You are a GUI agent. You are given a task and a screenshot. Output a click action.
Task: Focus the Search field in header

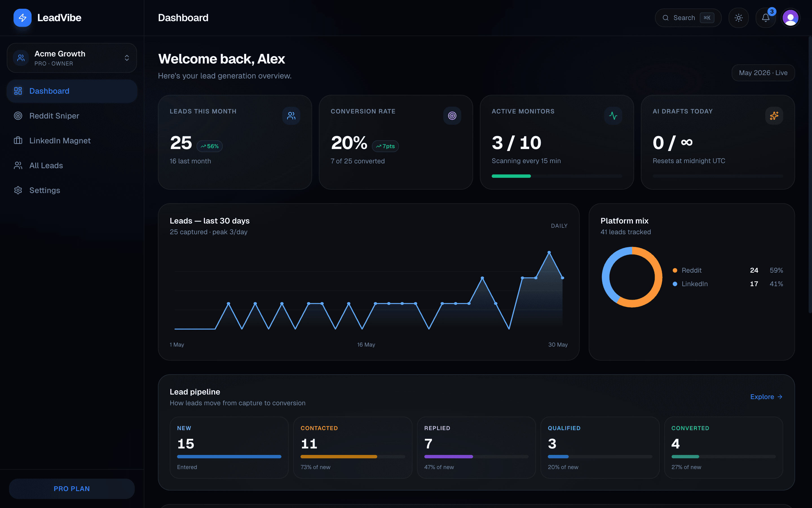click(x=688, y=18)
